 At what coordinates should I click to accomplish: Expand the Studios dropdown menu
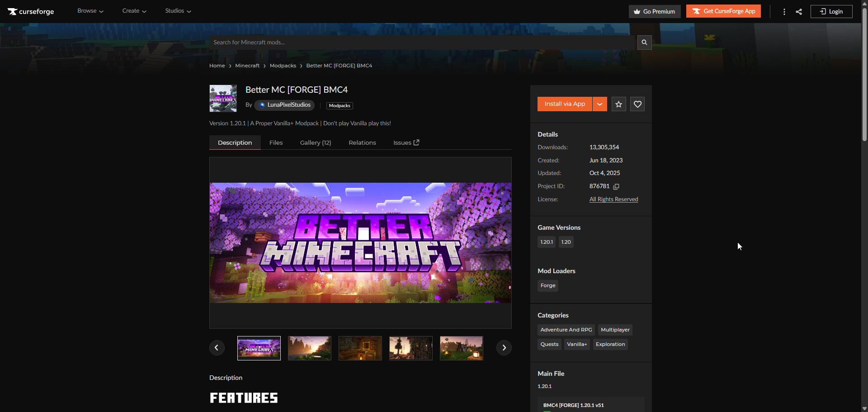click(x=178, y=11)
